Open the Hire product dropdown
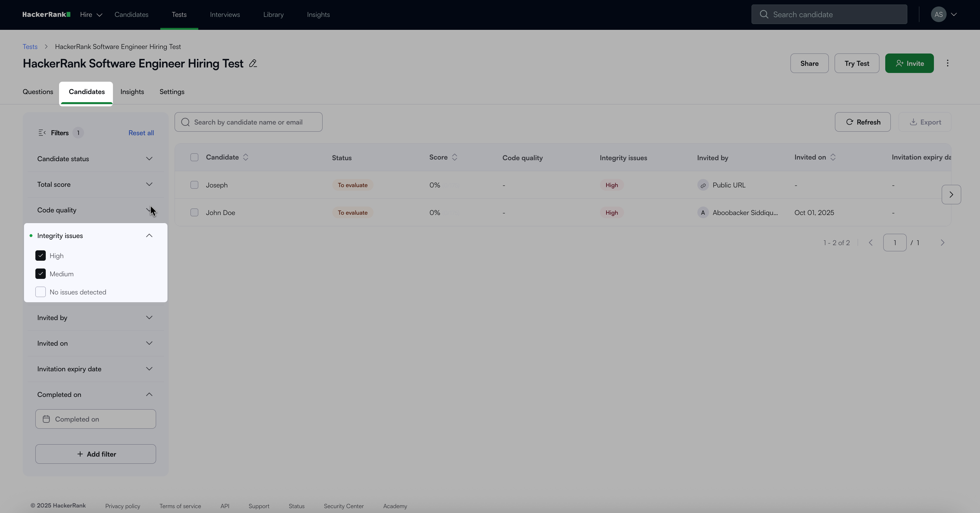Screen dimensions: 980x513 pos(91,15)
